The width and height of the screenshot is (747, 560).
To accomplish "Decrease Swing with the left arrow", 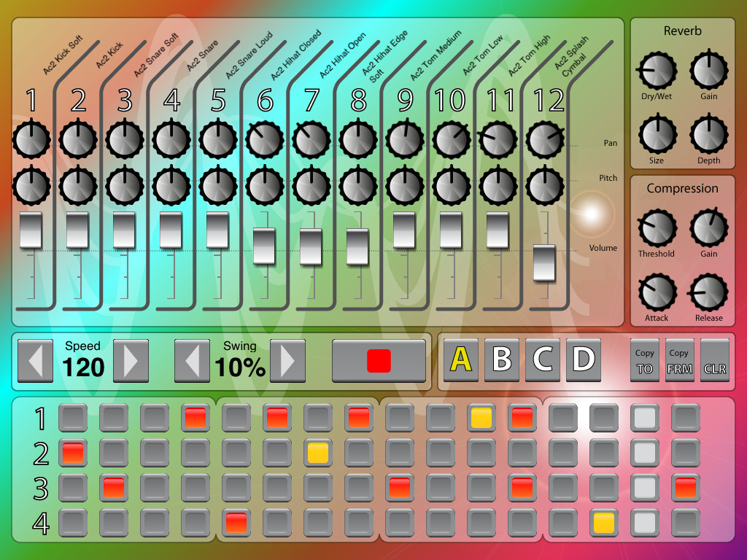I will (x=192, y=361).
